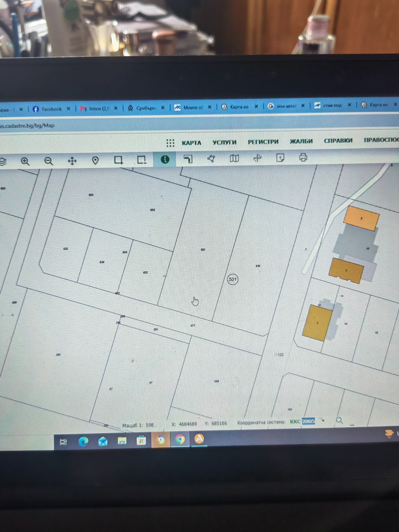Image resolution: width=399 pixels, height=532 pixels.
Task: Toggle the info identify tool
Action: 165,159
